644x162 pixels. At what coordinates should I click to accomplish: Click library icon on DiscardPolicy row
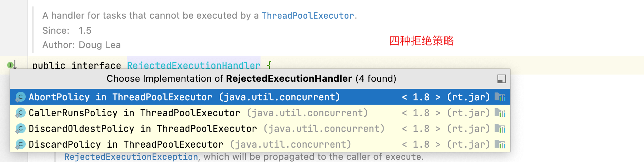(500, 144)
